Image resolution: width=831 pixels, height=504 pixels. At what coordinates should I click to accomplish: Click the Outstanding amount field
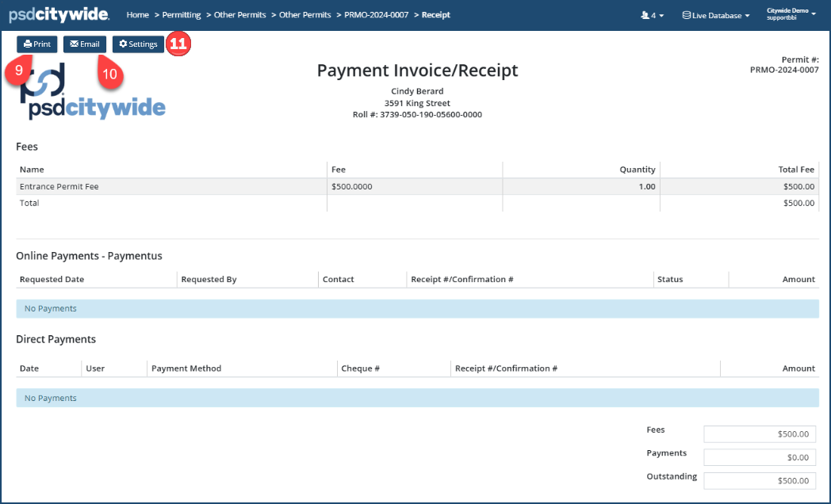759,480
